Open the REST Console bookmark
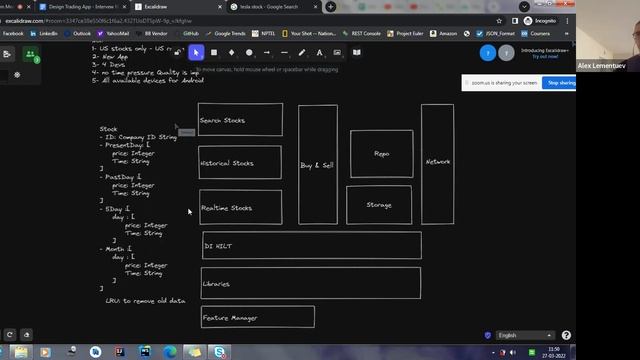640x360 pixels. click(x=362, y=33)
